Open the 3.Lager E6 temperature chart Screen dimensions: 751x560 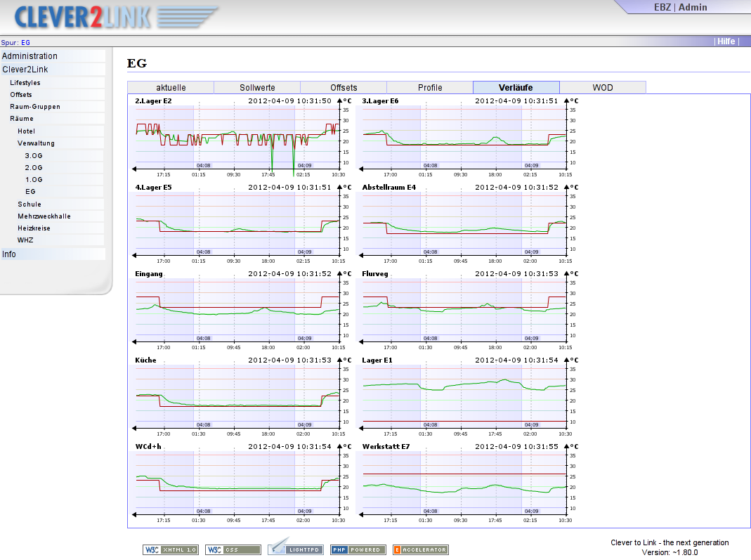(x=469, y=138)
